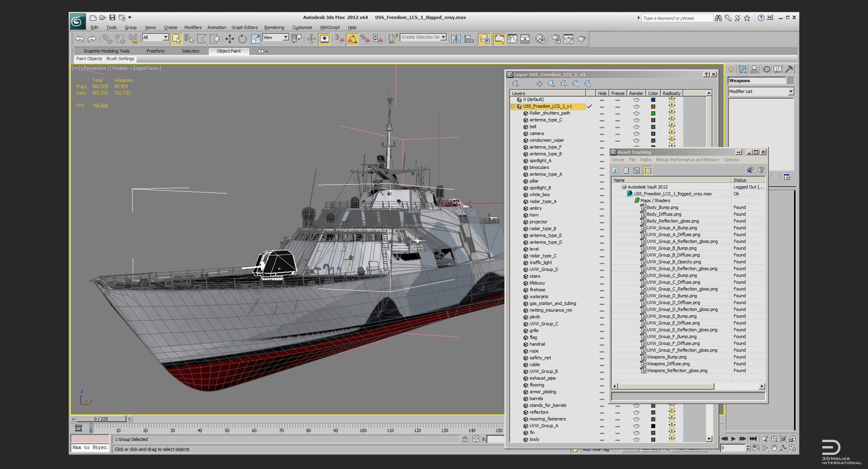Screen dimensions: 868x469
Task: Open the Material Editor icon
Action: (x=540, y=39)
